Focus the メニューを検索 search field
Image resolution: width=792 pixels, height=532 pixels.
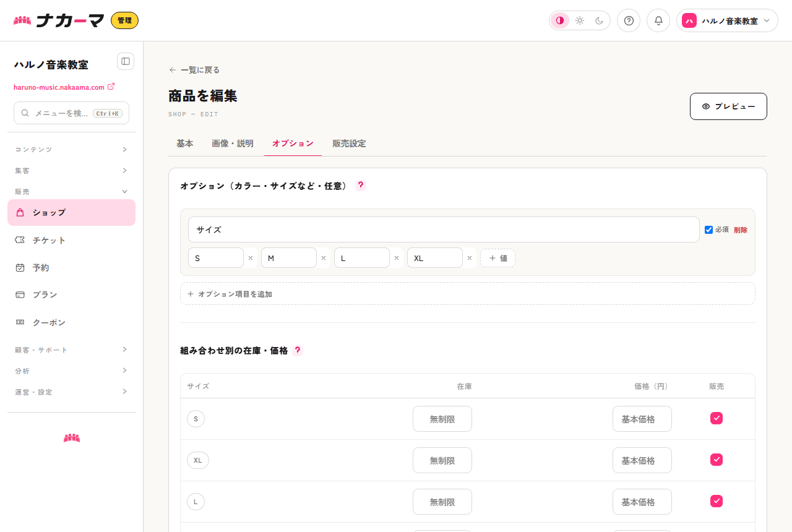tap(71, 113)
